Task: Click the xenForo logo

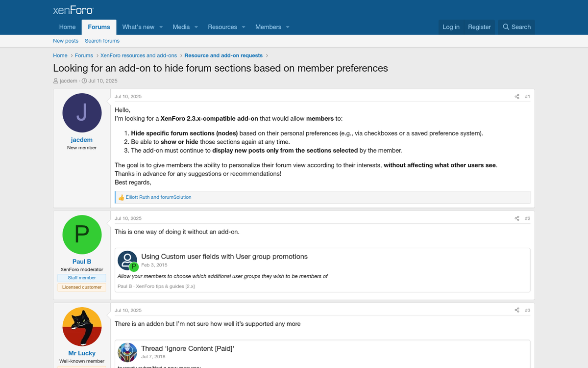Action: (x=73, y=9)
